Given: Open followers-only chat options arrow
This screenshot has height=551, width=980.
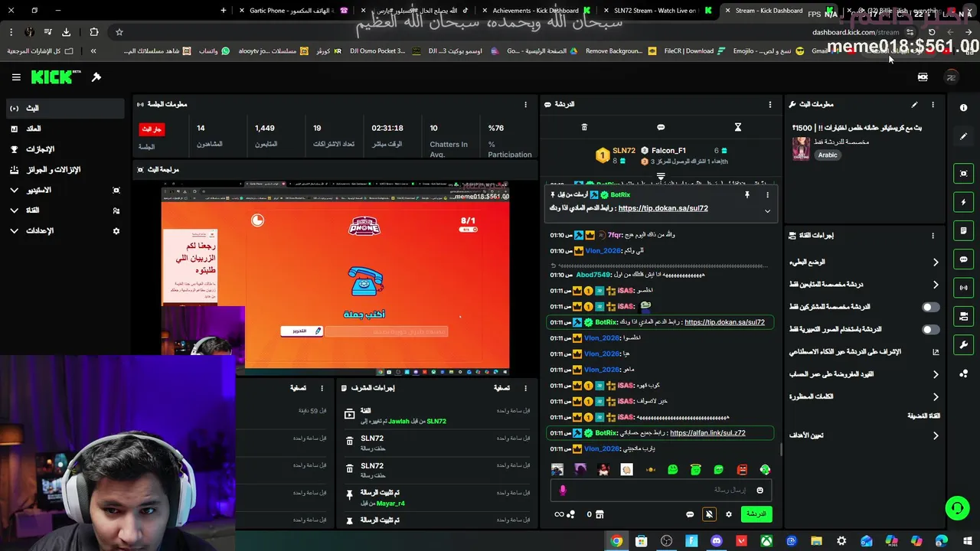Looking at the screenshot, I should point(936,285).
